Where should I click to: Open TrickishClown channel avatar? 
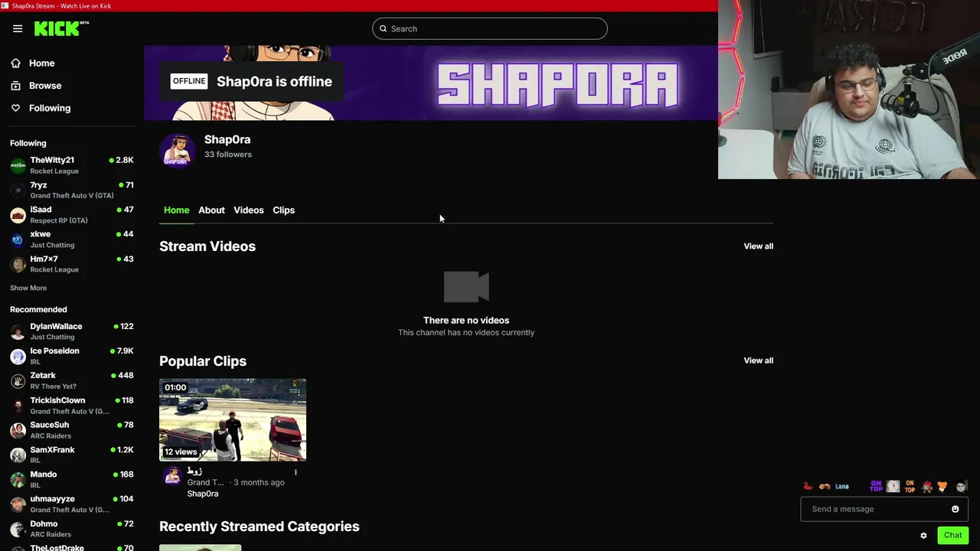[x=18, y=406]
